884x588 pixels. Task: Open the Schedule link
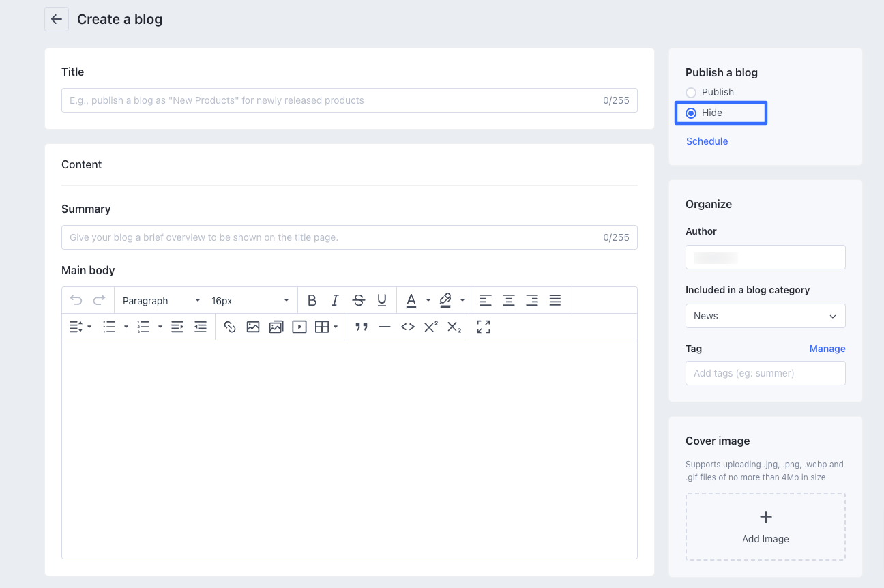point(707,141)
